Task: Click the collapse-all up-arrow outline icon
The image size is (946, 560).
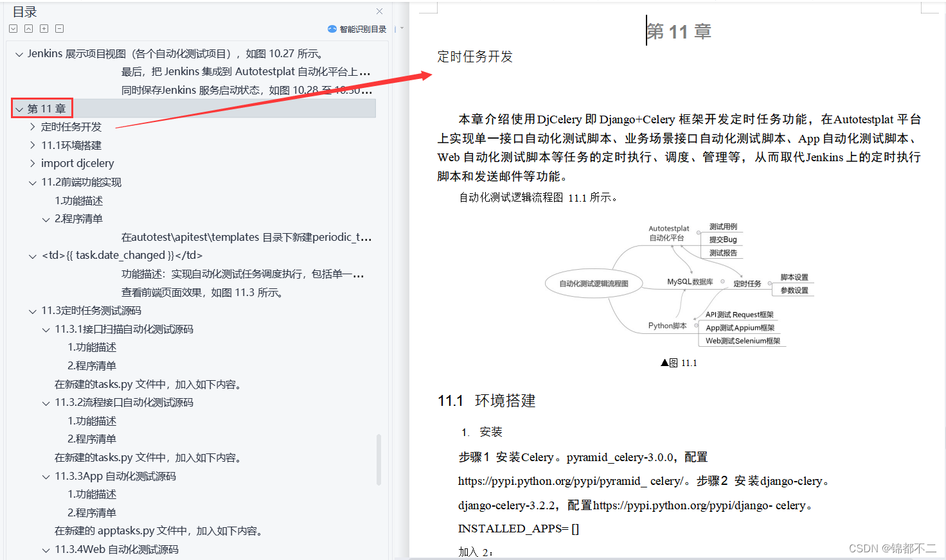Action: pyautogui.click(x=28, y=28)
